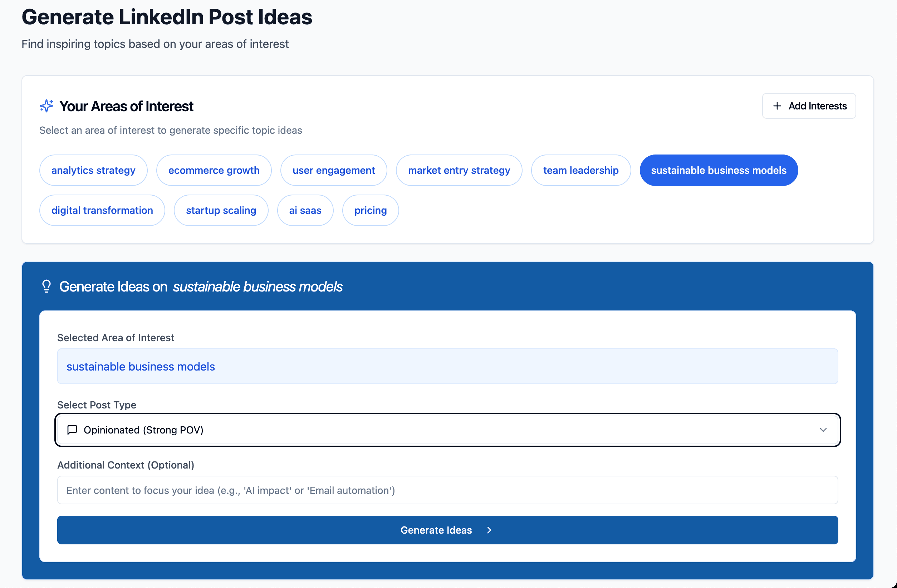897x588 pixels.
Task: Select the digital transformation chip
Action: pos(102,210)
